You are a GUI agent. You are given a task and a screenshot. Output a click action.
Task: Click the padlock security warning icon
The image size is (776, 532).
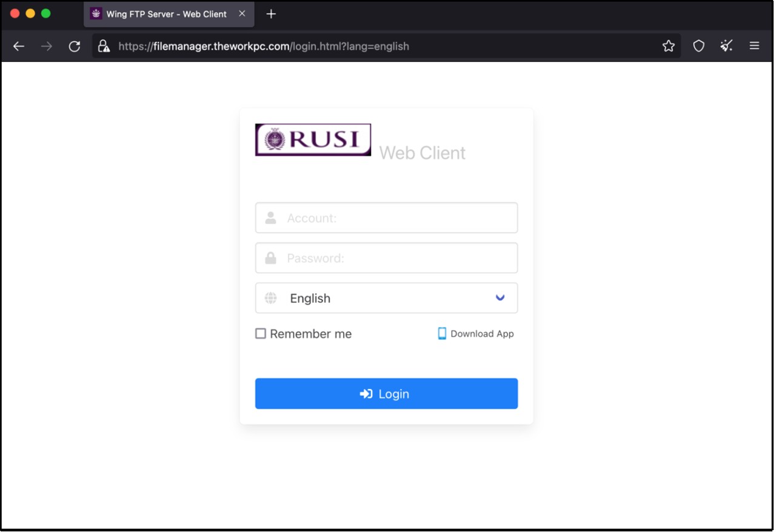(104, 46)
